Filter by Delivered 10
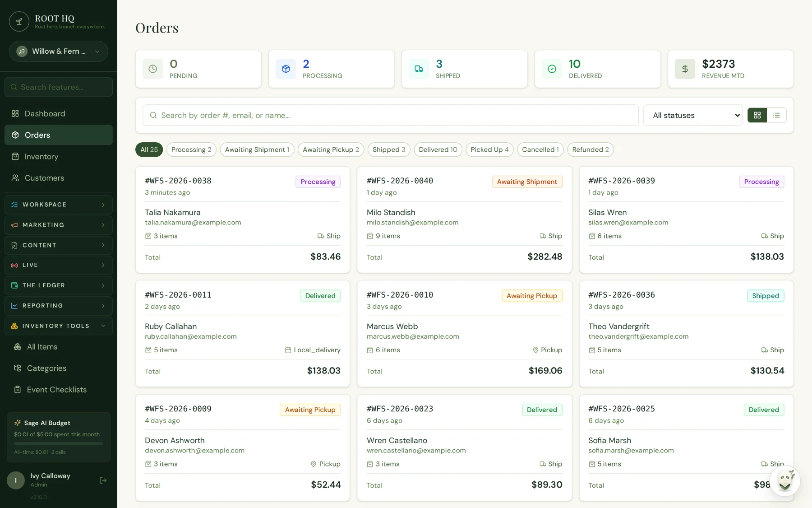Viewport: 812px width, 508px height. 438,150
